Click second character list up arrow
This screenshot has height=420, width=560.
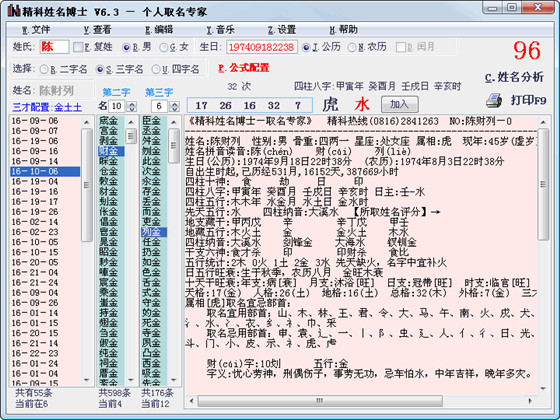tap(131, 122)
